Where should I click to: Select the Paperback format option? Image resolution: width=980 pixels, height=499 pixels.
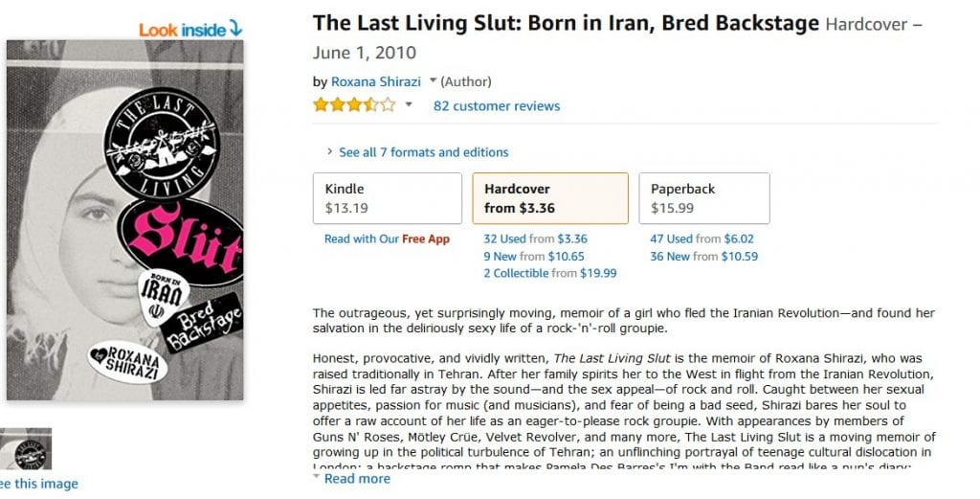point(703,198)
